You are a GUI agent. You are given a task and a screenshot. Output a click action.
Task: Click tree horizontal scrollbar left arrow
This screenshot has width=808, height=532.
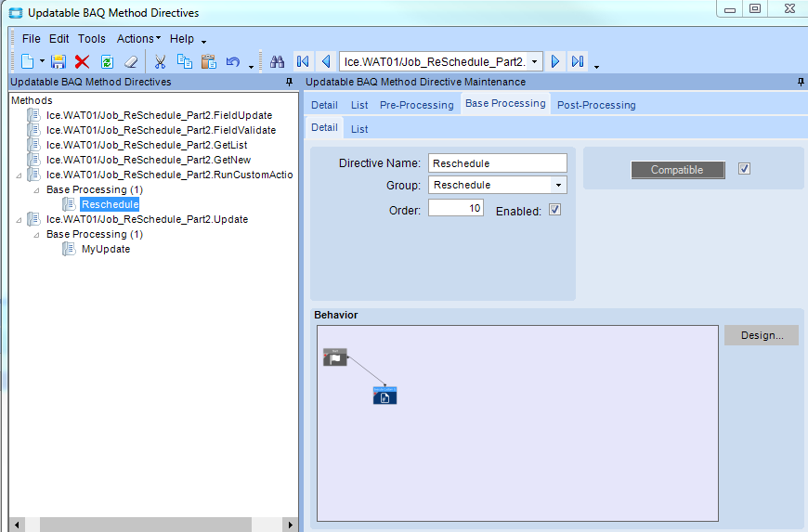click(x=17, y=525)
